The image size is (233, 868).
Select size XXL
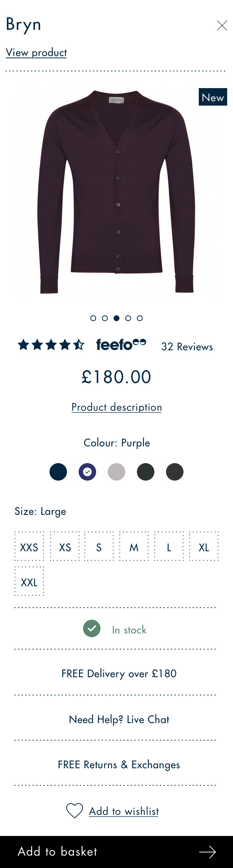(28, 583)
